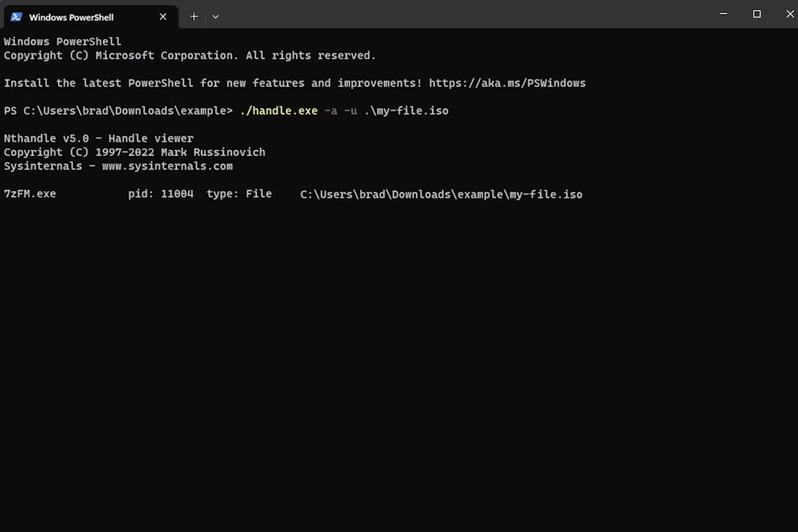
Task: Click the 7zFM.exe process name
Action: tap(30, 194)
